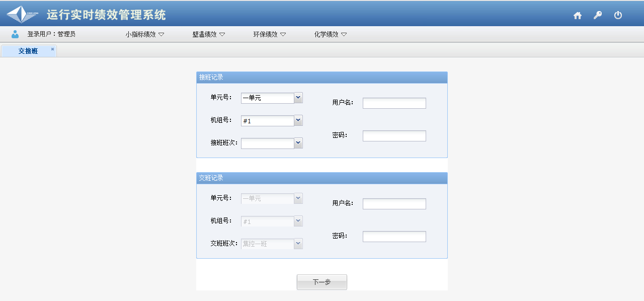
Task: Switch to the 交接班 tab
Action: pos(28,51)
